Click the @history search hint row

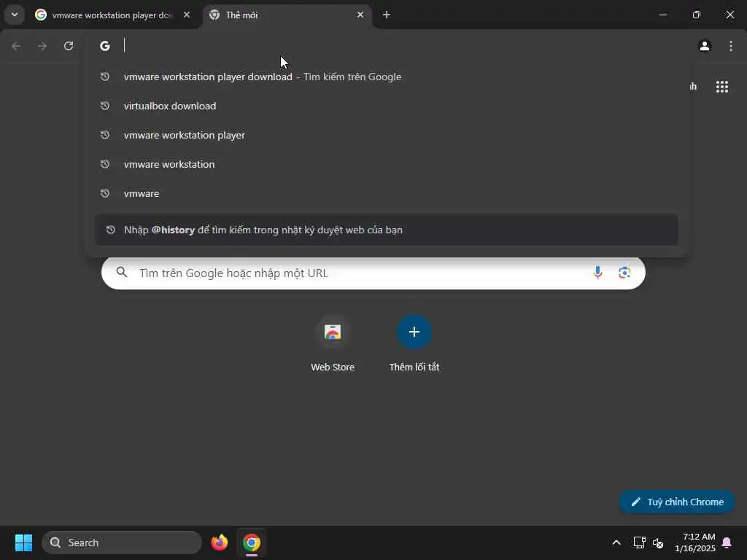pyautogui.click(x=387, y=230)
